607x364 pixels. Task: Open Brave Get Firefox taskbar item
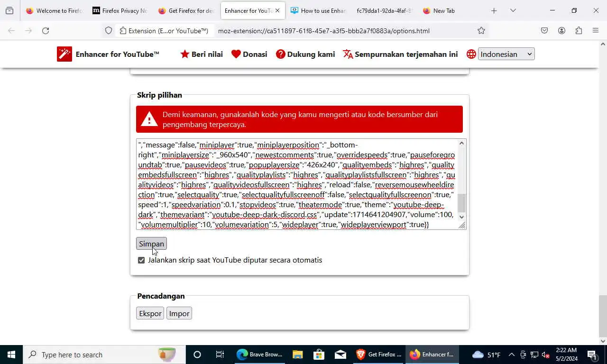[x=378, y=355]
